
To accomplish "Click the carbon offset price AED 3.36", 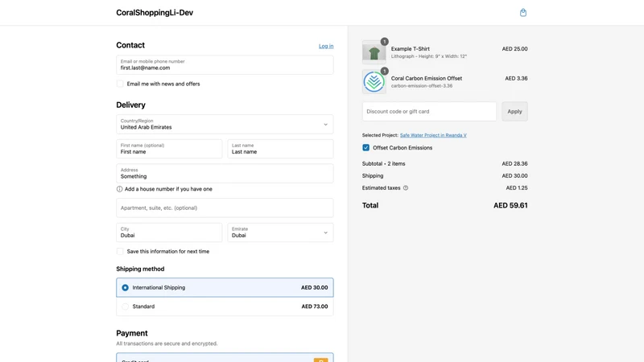I will (x=516, y=78).
